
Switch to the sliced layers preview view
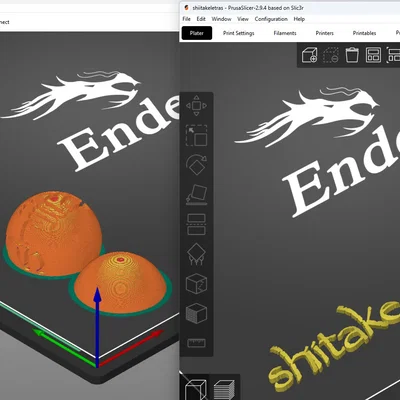[x=224, y=389]
